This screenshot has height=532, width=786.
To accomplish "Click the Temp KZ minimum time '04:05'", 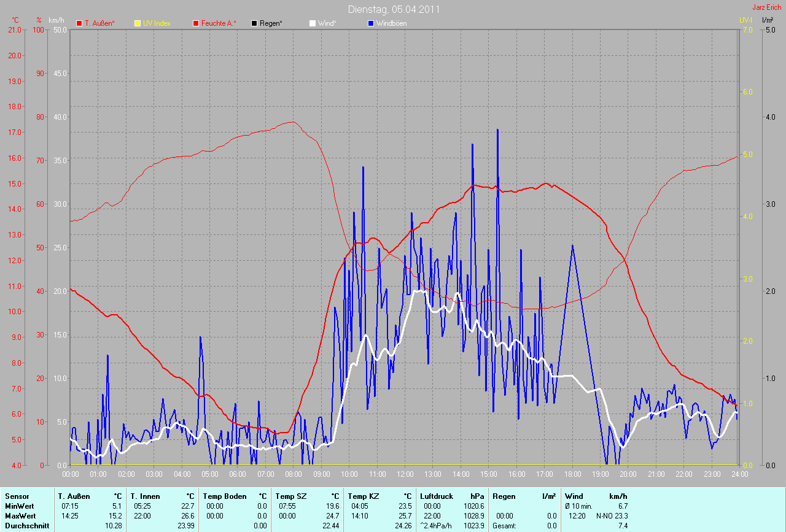I will (x=359, y=506).
